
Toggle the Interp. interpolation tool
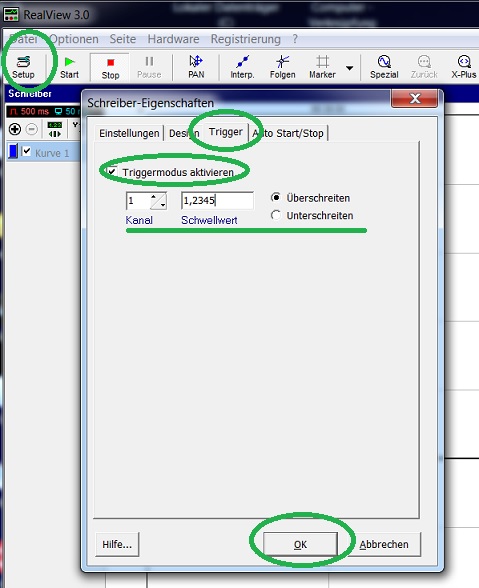click(242, 67)
